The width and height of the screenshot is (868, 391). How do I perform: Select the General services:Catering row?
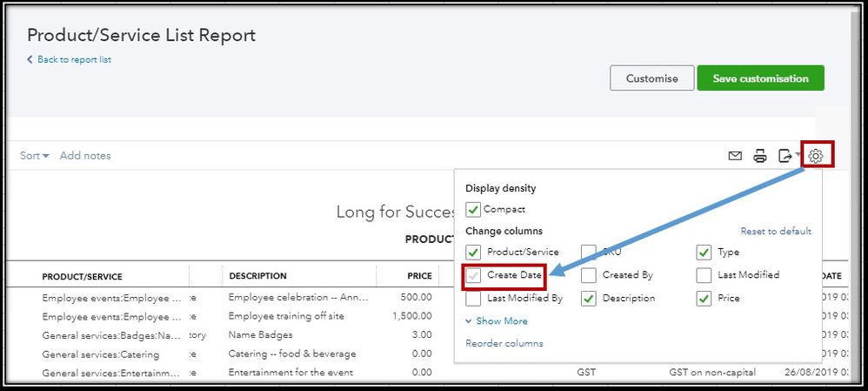tap(100, 354)
